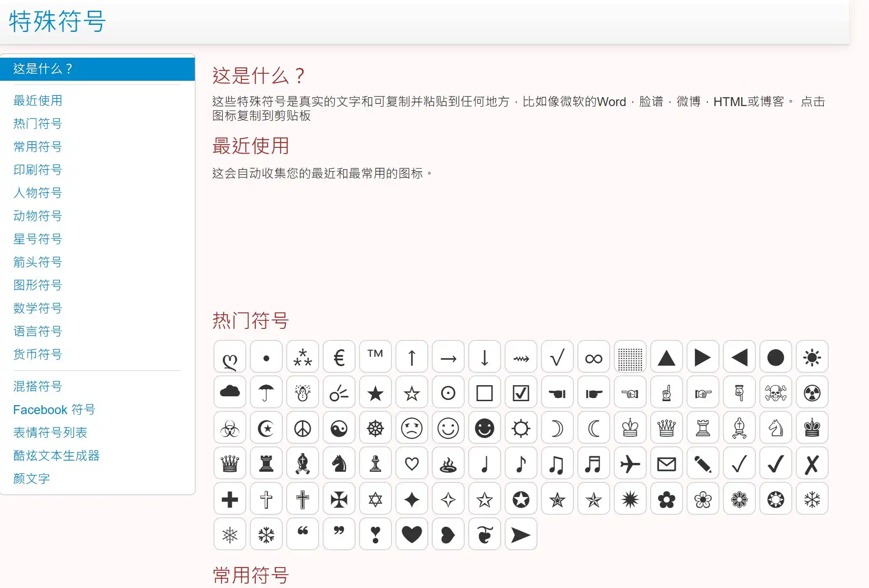Open 热门符号 in the sidebar

pos(38,124)
